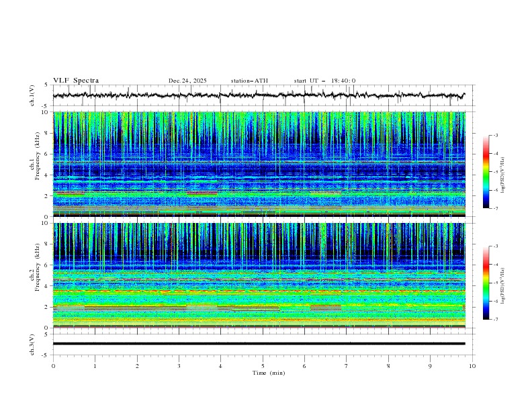Click the ch.1(V) axis label at top
532x411 pixels.
click(x=32, y=95)
